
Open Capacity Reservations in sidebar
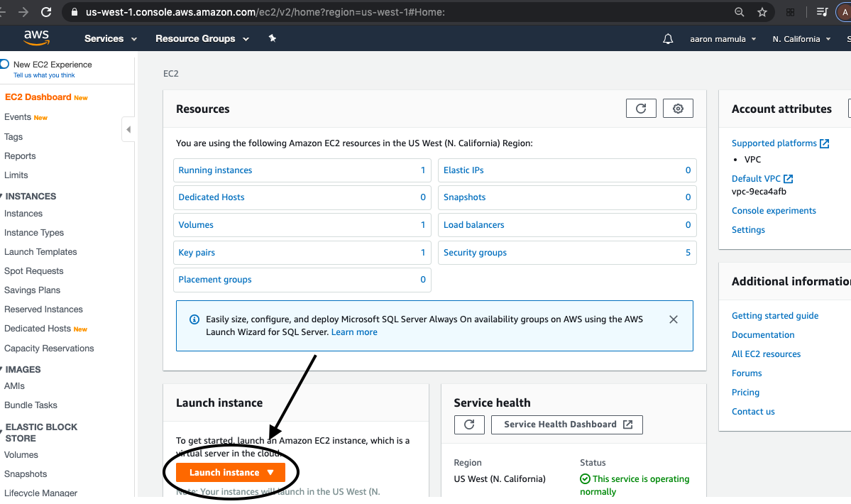click(x=49, y=349)
